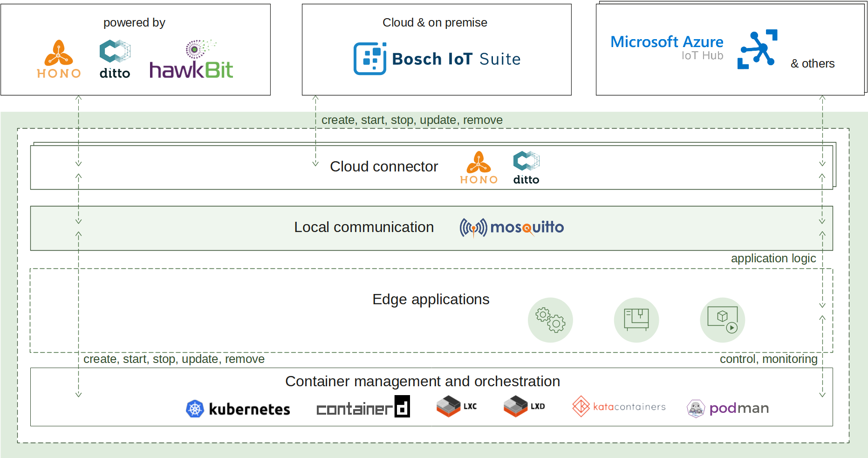Click the 'Cloud connector' label
Screen dimensions: 868x458
point(384,166)
